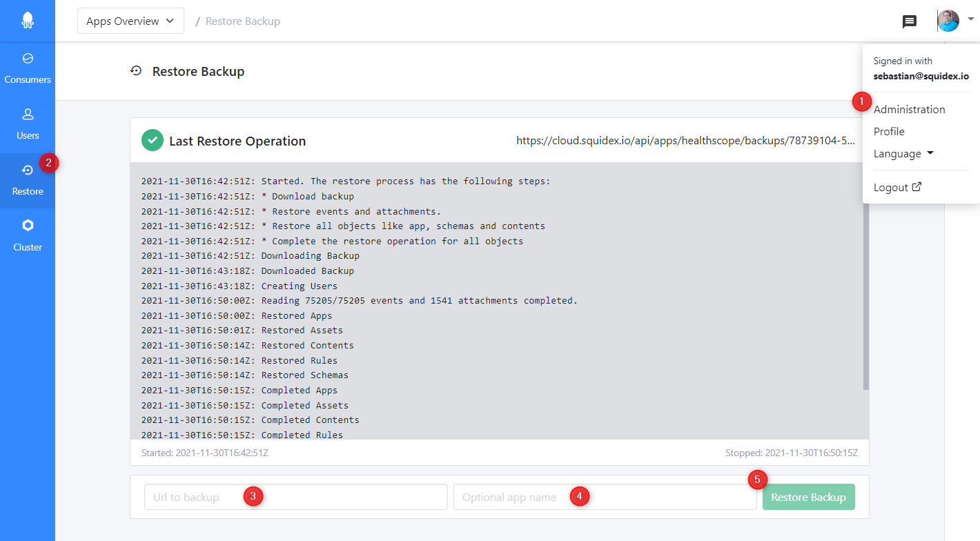This screenshot has height=541, width=980.
Task: Expand the Language submenu
Action: point(903,153)
